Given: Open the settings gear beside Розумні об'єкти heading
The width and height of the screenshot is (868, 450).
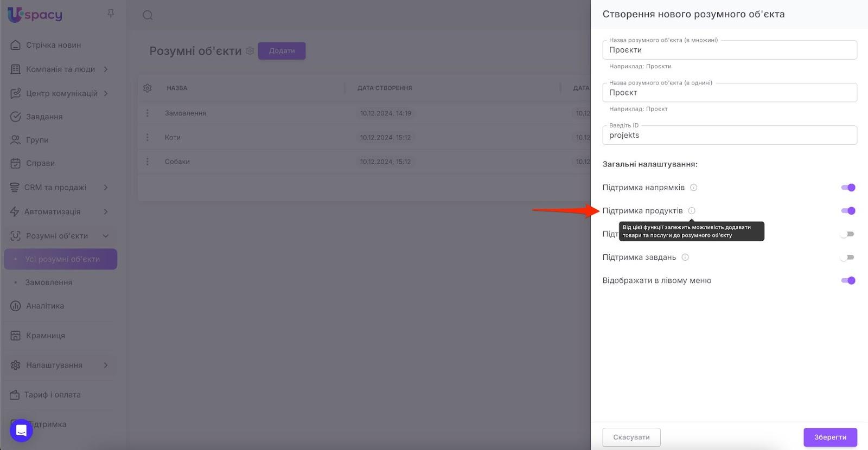Looking at the screenshot, I should 250,51.
